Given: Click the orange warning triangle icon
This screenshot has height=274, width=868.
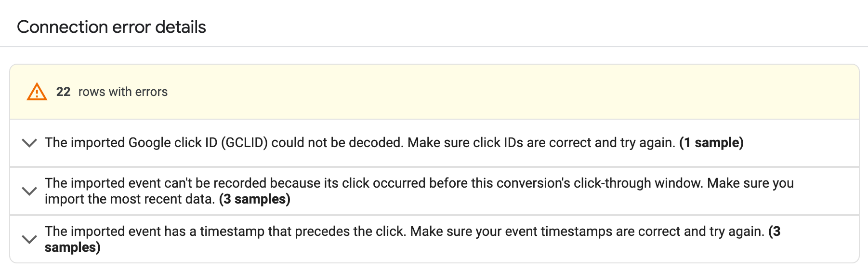Looking at the screenshot, I should (x=37, y=92).
